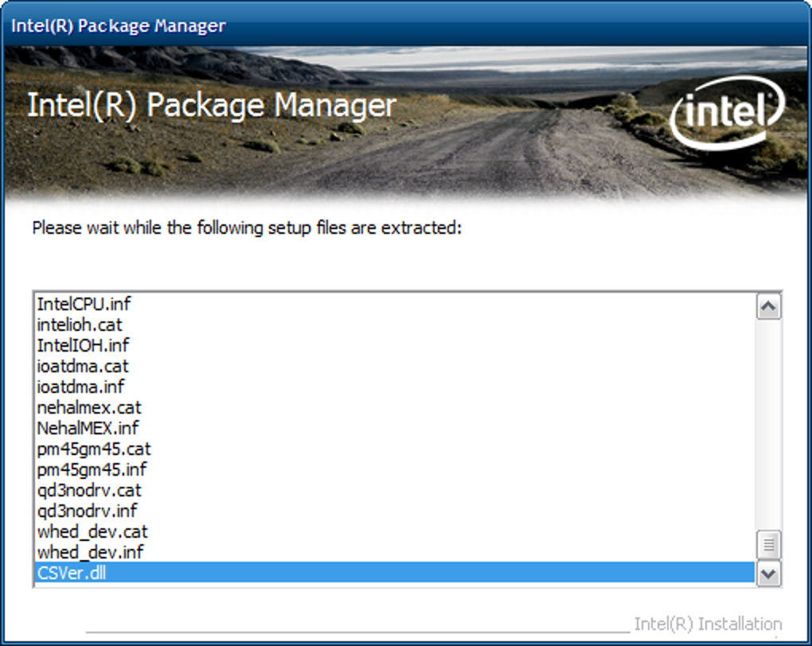This screenshot has height=646, width=812.
Task: Choose qd3nodrv.inf from the list
Action: coord(87,511)
